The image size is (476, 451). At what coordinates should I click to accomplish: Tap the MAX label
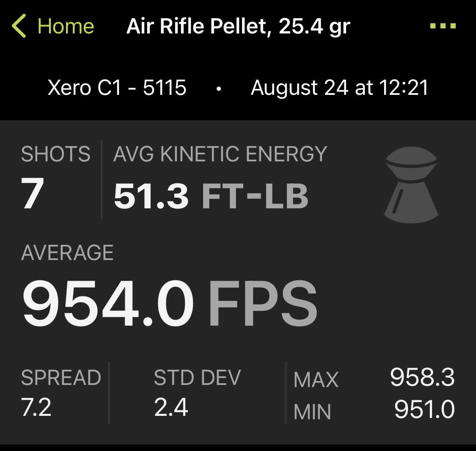(x=316, y=379)
